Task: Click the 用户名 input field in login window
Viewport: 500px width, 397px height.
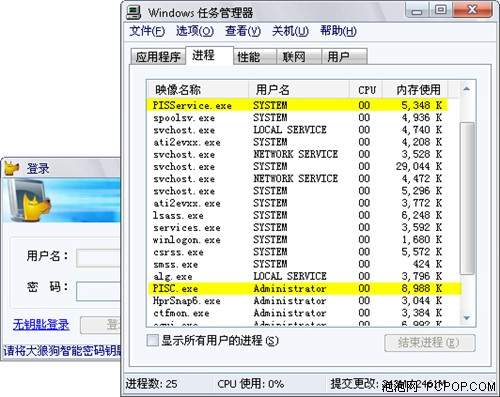Action: [x=98, y=258]
